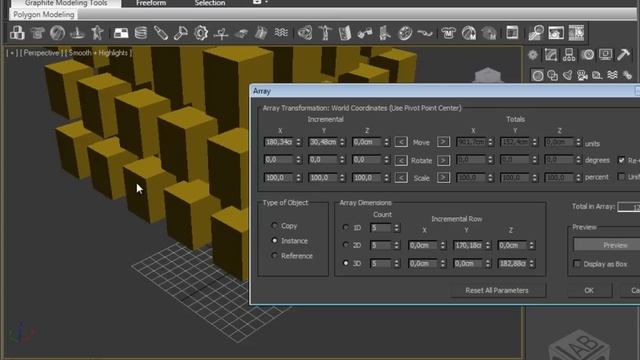This screenshot has width=640, height=360.
Task: Click the right arrow beside Rotate
Action: pos(443,160)
